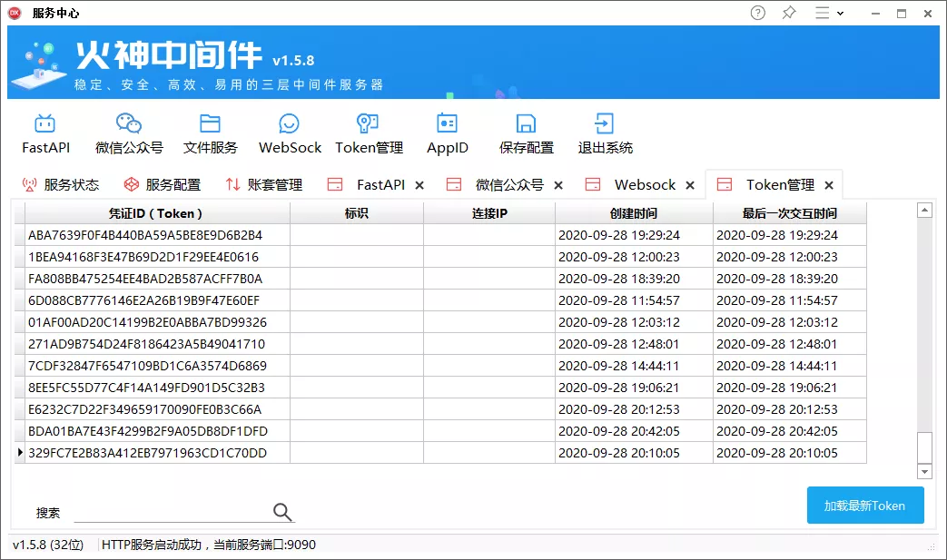Click the search magnifier icon
The height and width of the screenshot is (560, 947).
pyautogui.click(x=282, y=512)
